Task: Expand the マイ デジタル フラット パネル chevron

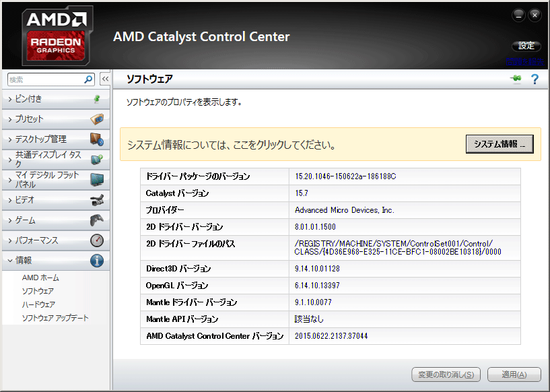Action: click(x=10, y=180)
